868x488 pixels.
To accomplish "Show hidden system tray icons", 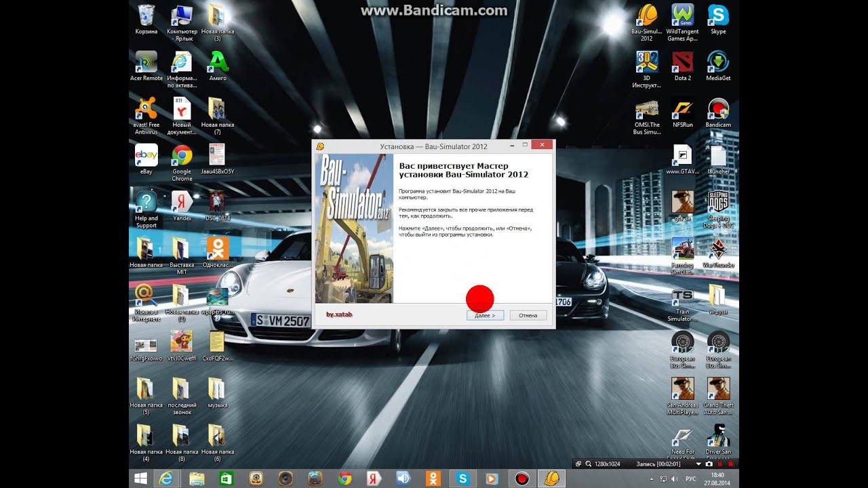I will tap(652, 479).
